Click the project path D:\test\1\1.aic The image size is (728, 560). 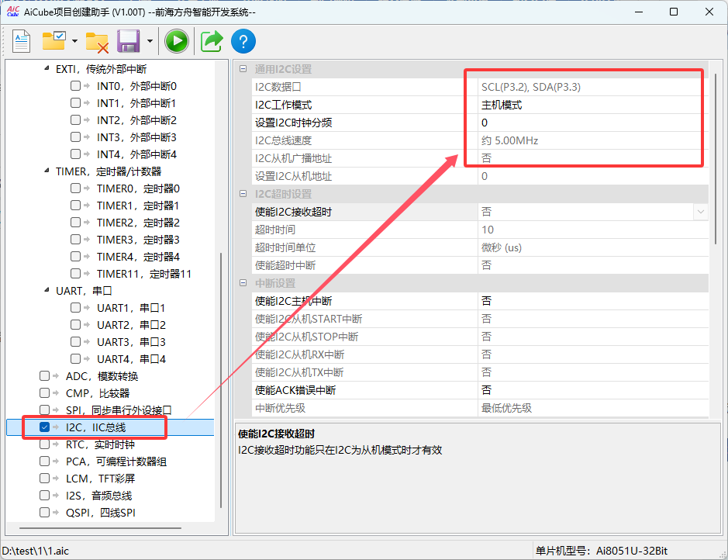coord(36,551)
